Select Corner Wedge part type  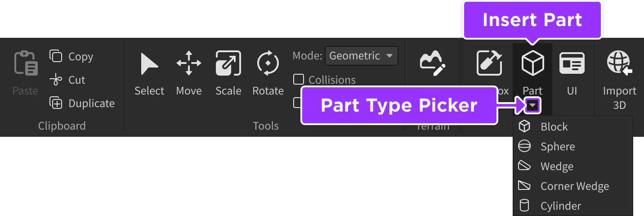[x=575, y=186]
